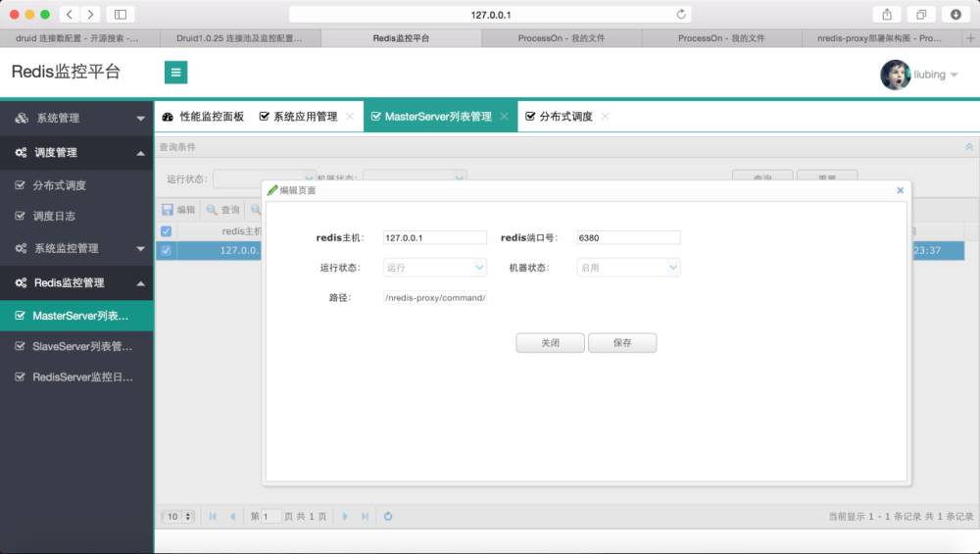Go to next page of the grid
Image resolution: width=980 pixels, height=554 pixels.
coord(345,517)
